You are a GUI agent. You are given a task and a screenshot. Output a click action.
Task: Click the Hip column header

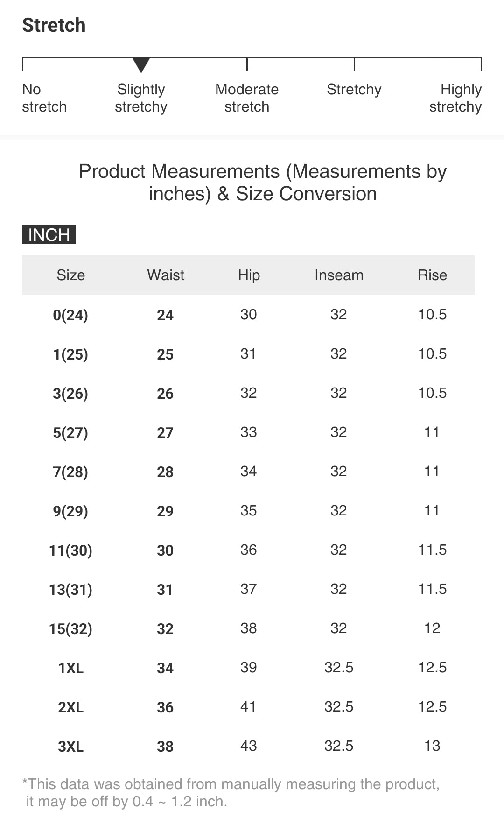click(249, 275)
